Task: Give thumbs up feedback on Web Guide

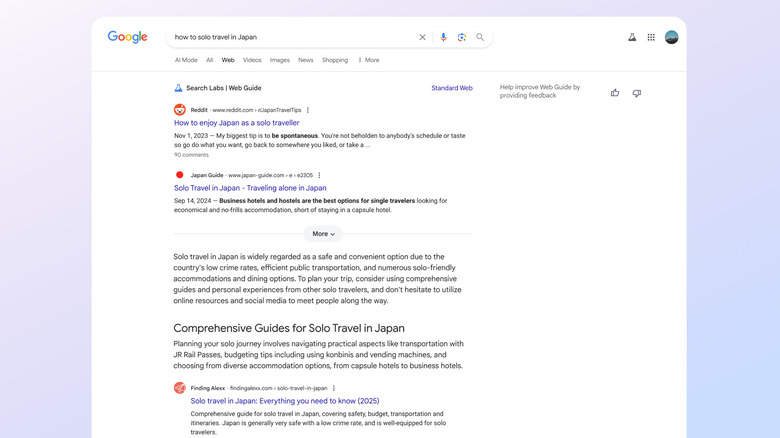Action: (x=615, y=93)
